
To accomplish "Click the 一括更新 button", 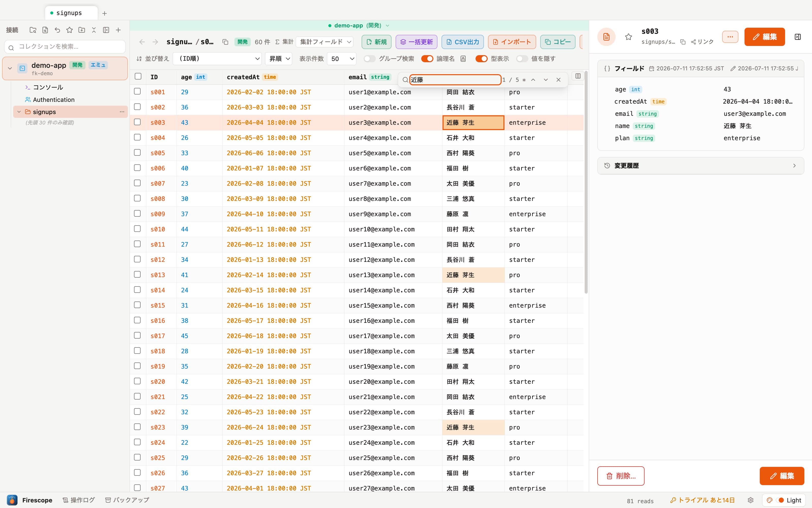I will [416, 42].
